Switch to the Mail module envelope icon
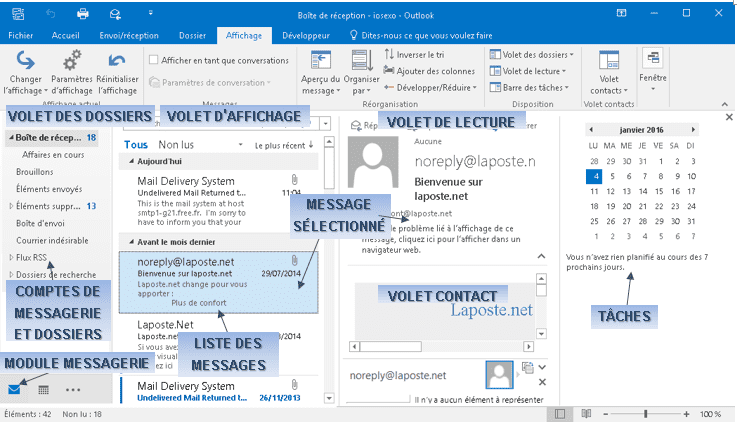 (15, 389)
